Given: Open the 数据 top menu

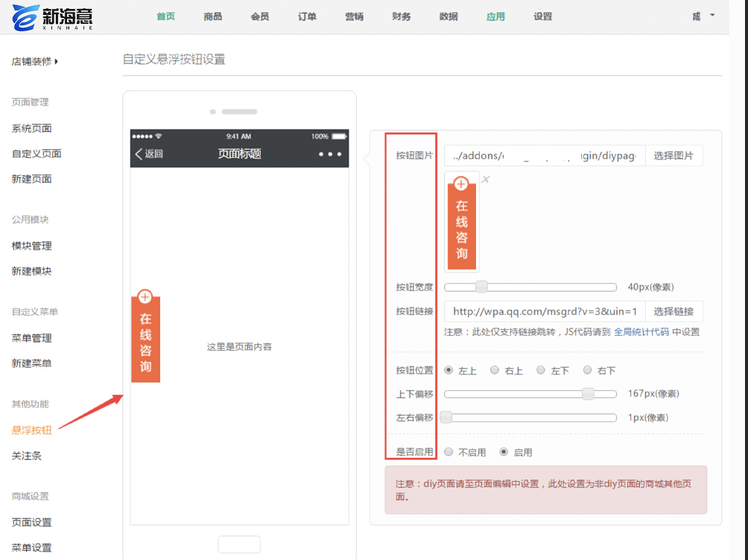Looking at the screenshot, I should (449, 16).
